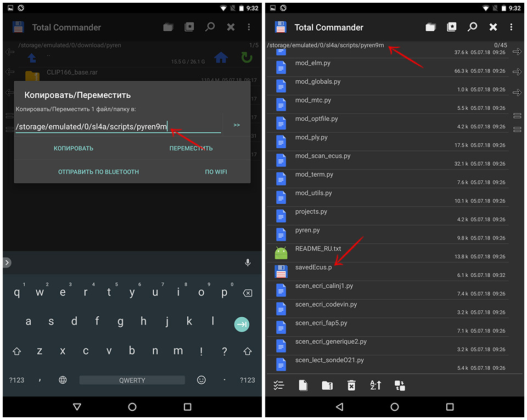Image resolution: width=527 pixels, height=420 pixels.
Task: Tap zip/pack folder icon in bottom toolbar
Action: coord(327,385)
